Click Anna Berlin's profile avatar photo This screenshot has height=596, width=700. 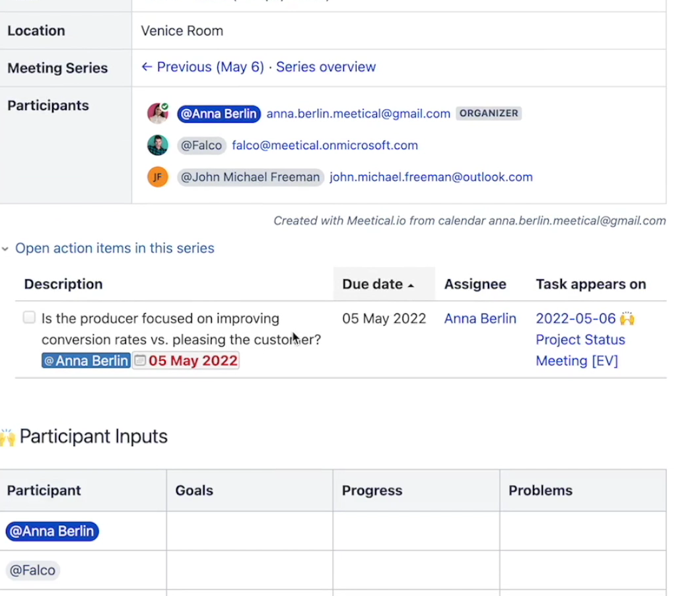[158, 113]
